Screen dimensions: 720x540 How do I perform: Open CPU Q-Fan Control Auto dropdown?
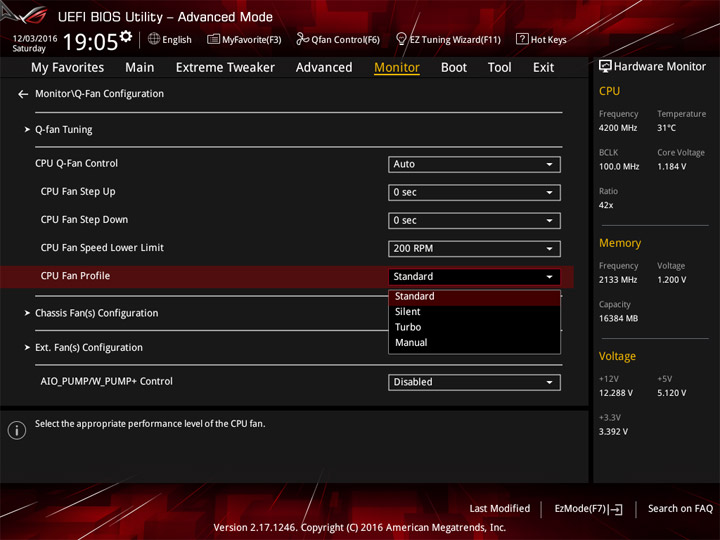tap(474, 164)
